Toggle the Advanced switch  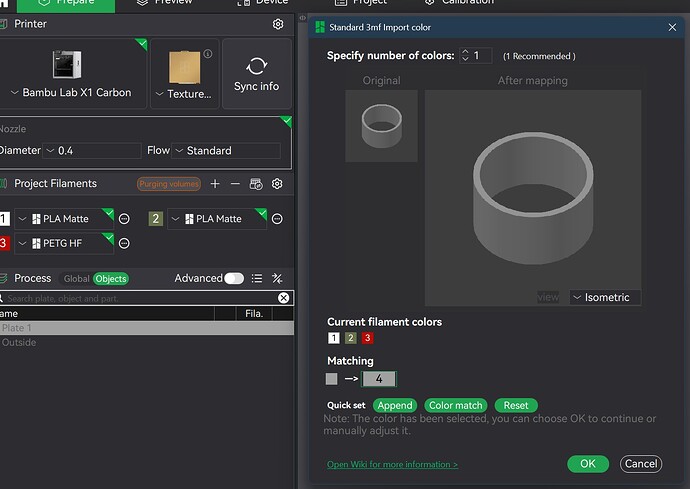[x=234, y=278]
